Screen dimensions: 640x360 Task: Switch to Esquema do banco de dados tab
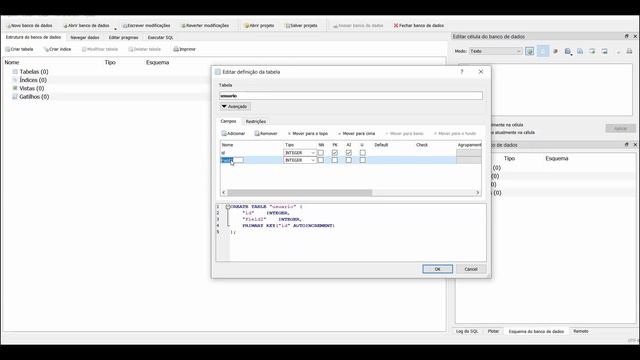coord(536,331)
